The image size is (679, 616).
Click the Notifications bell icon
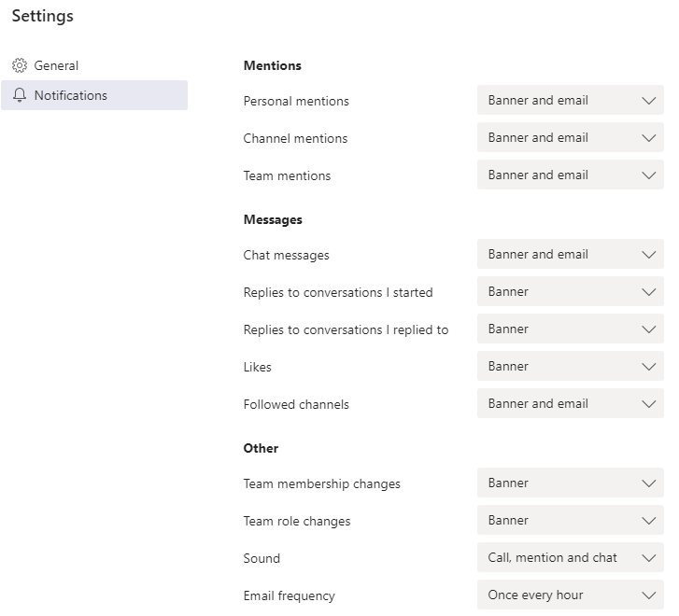tap(20, 95)
